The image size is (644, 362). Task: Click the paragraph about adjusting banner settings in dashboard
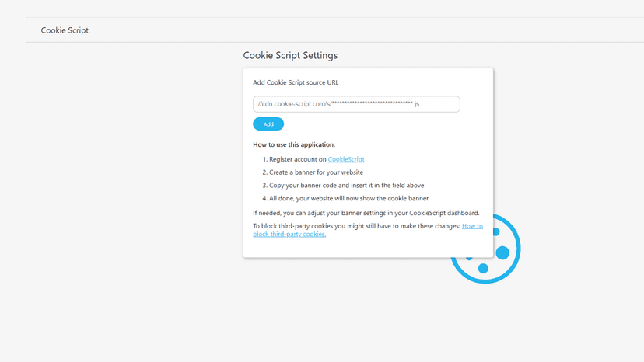pos(366,213)
